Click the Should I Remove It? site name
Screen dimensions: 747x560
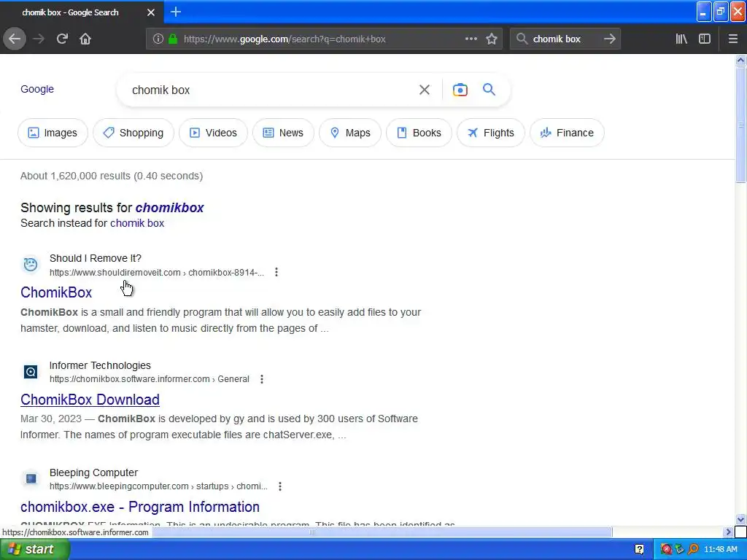(x=96, y=258)
